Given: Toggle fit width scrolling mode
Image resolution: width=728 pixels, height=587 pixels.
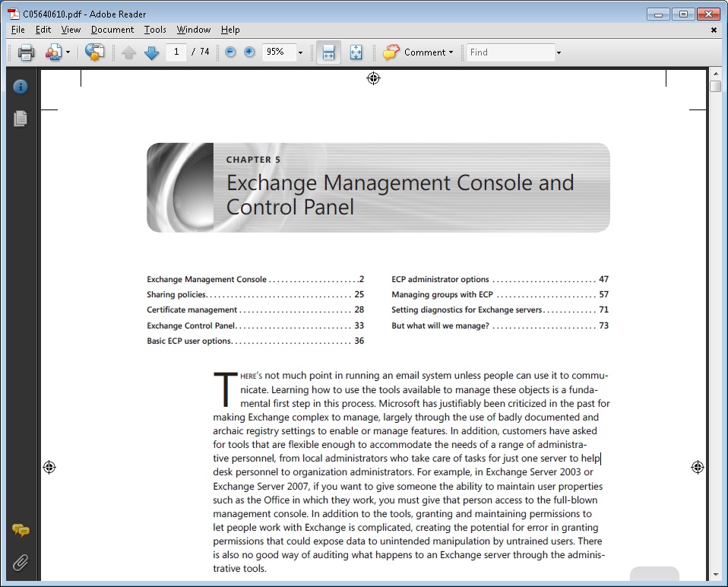Looking at the screenshot, I should pos(328,52).
